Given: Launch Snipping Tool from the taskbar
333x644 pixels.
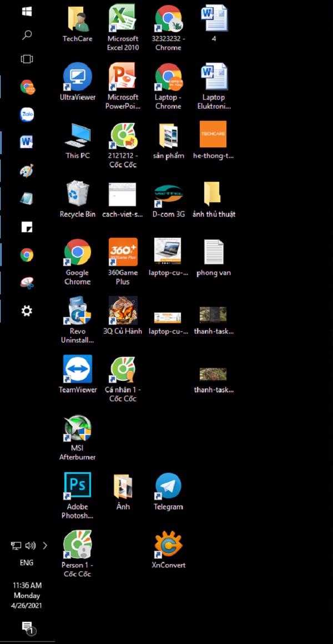Looking at the screenshot, I should [x=27, y=283].
